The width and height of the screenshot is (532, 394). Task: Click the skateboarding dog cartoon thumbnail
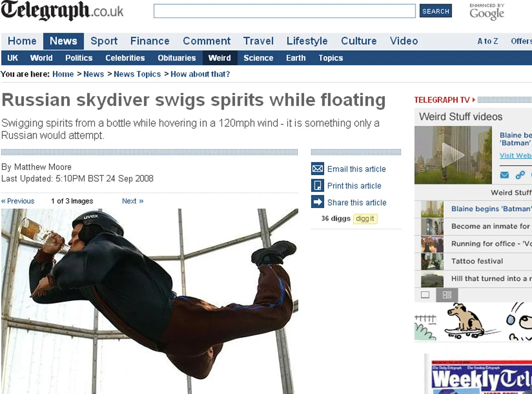pos(465,322)
